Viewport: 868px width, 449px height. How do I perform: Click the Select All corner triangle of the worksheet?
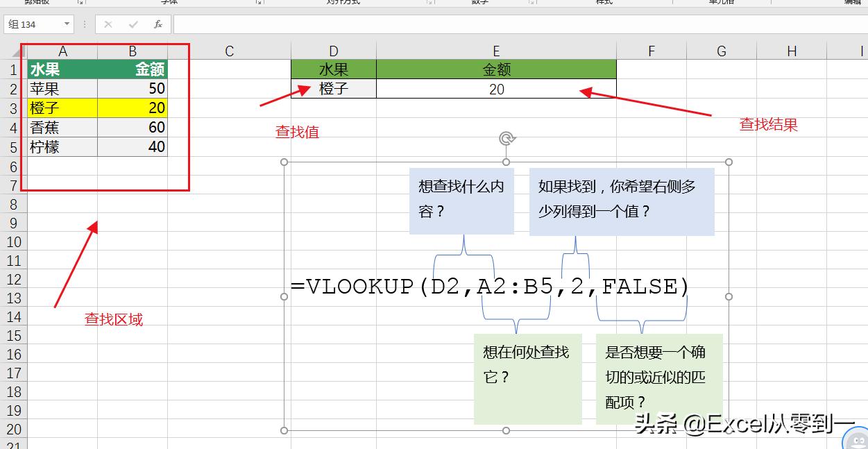click(17, 50)
